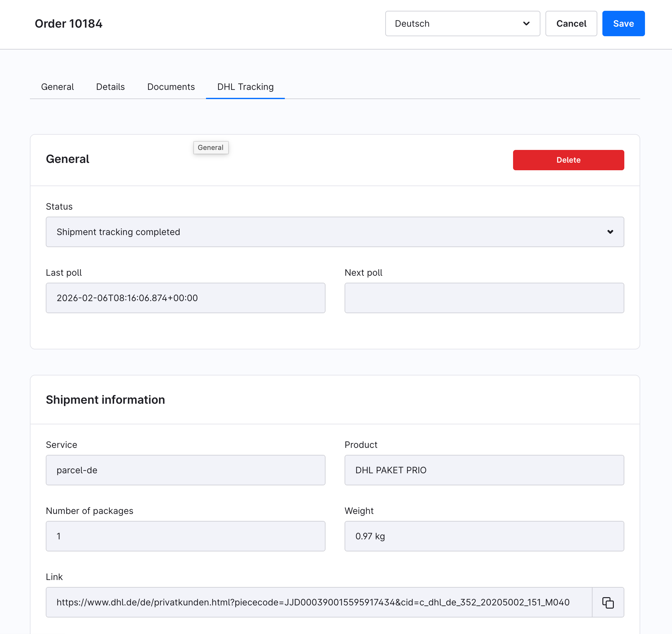Click the Status label
Screen dimensions: 672x634
(x=59, y=206)
